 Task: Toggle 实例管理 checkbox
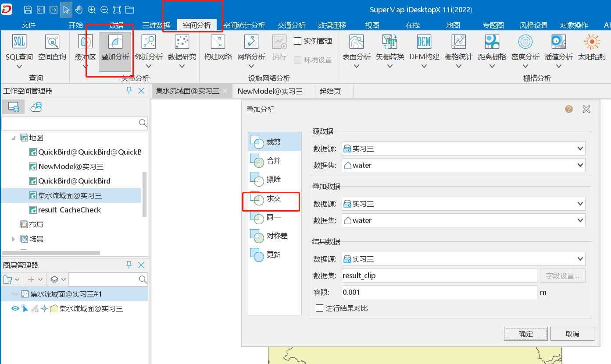pyautogui.click(x=297, y=41)
